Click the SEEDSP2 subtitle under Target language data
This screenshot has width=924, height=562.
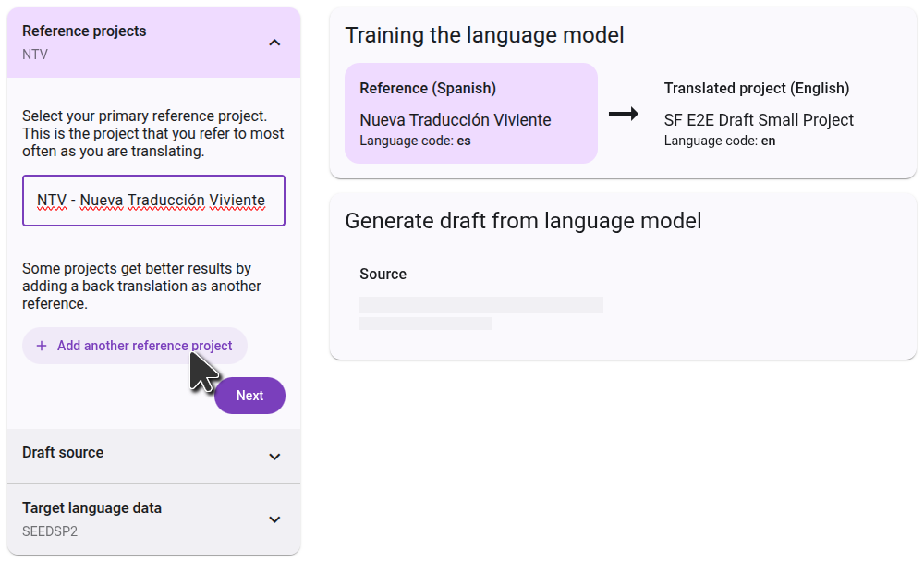[48, 532]
